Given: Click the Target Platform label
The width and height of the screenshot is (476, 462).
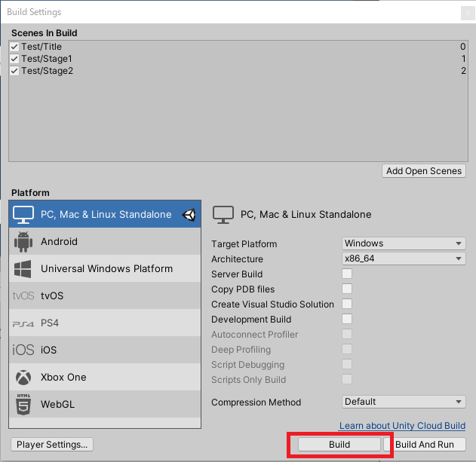Looking at the screenshot, I should point(244,244).
